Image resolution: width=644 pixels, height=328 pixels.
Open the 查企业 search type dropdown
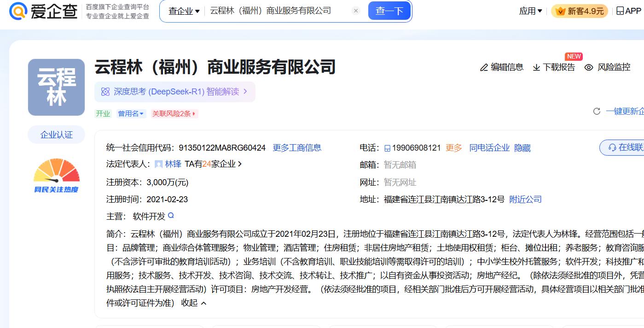184,11
